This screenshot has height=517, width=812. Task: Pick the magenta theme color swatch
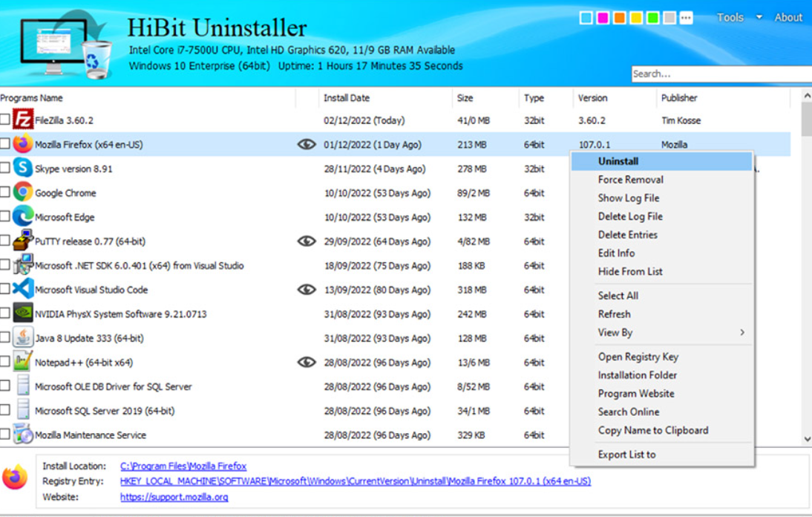(603, 18)
